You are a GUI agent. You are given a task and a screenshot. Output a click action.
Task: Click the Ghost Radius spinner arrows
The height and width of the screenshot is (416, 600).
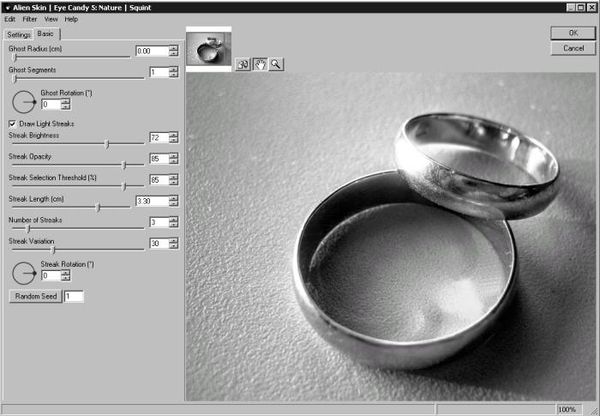coord(173,51)
